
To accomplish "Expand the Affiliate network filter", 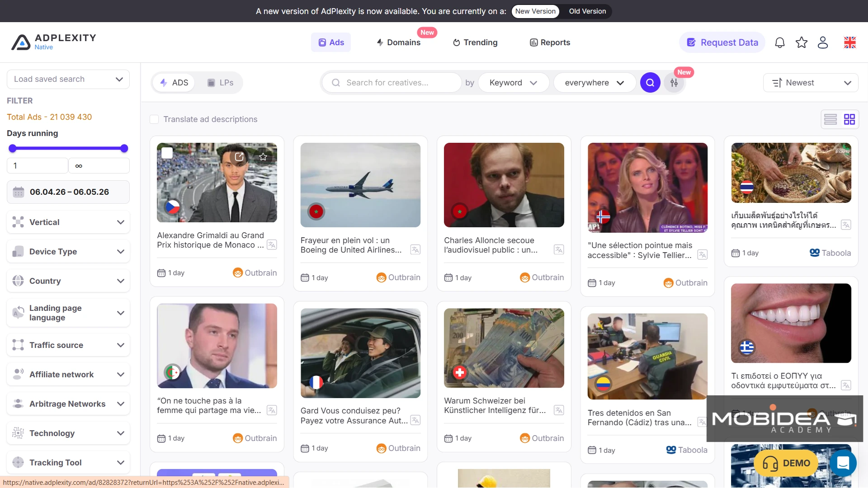I will (68, 375).
